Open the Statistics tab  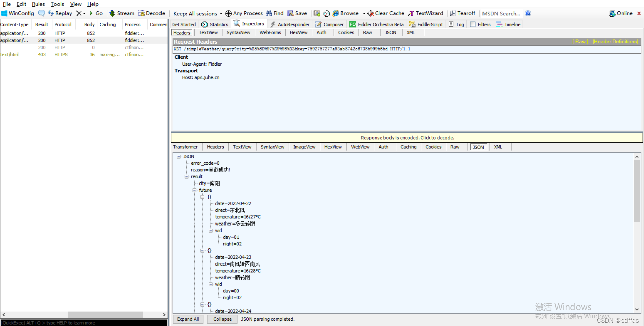click(x=215, y=24)
